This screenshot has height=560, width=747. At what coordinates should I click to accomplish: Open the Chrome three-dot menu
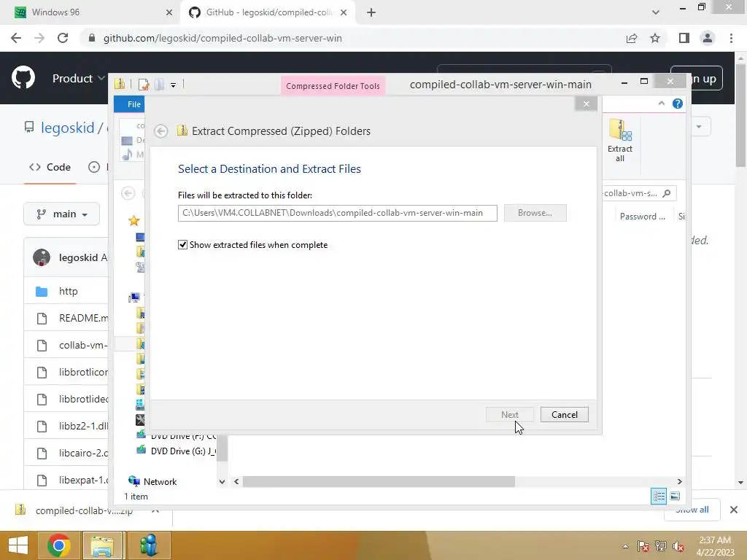731,38
